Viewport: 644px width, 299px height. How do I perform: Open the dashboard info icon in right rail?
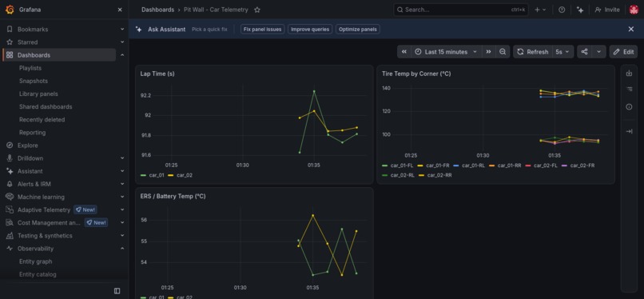click(x=629, y=107)
